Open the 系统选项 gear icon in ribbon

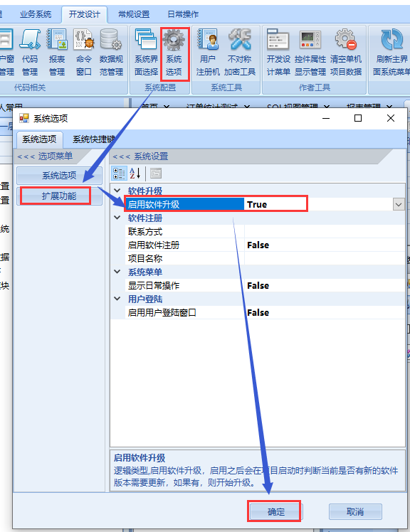(x=174, y=53)
